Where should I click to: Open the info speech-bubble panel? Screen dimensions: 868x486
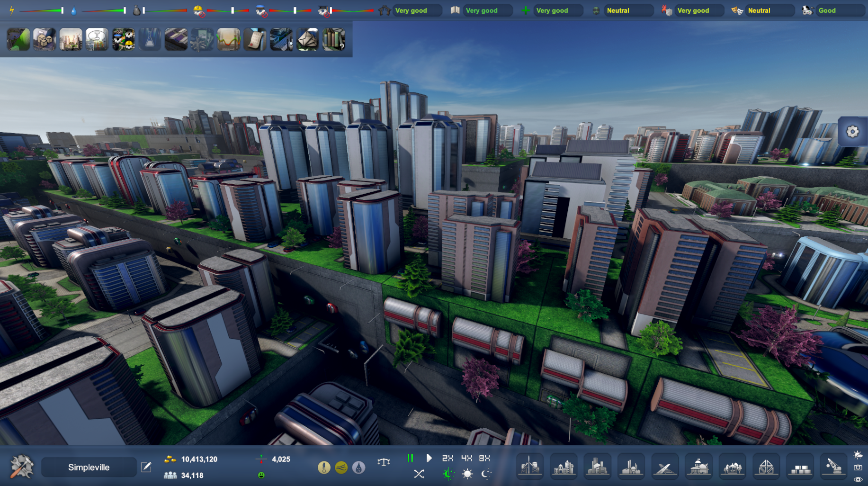97,39
